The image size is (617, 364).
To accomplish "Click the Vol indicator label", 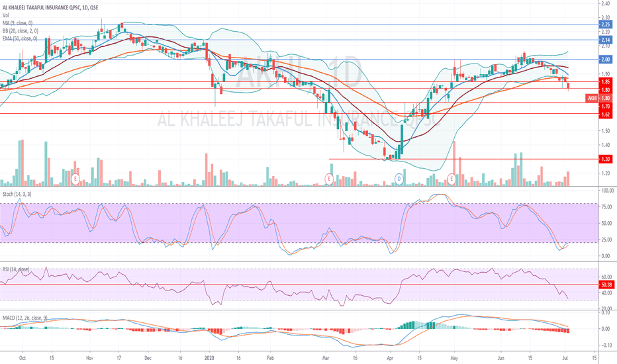I will click(x=5, y=15).
